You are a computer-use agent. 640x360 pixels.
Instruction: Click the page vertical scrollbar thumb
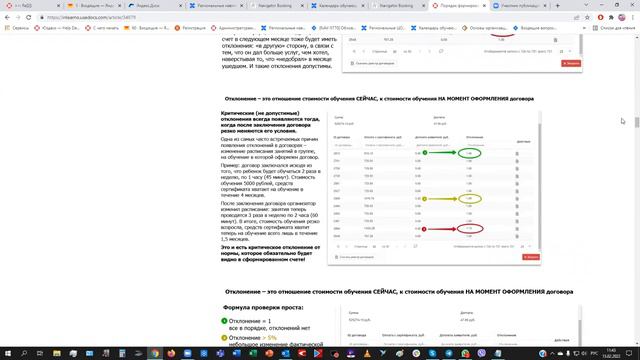(637, 122)
